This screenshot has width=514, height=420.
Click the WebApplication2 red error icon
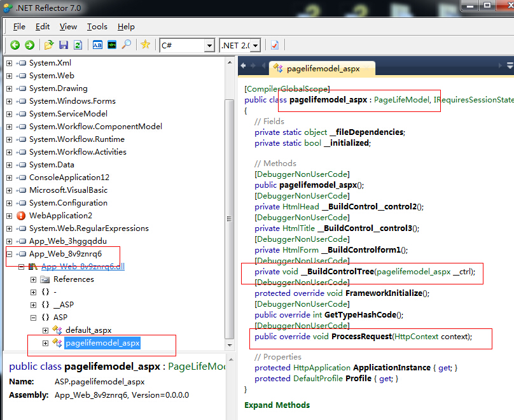[x=21, y=216]
